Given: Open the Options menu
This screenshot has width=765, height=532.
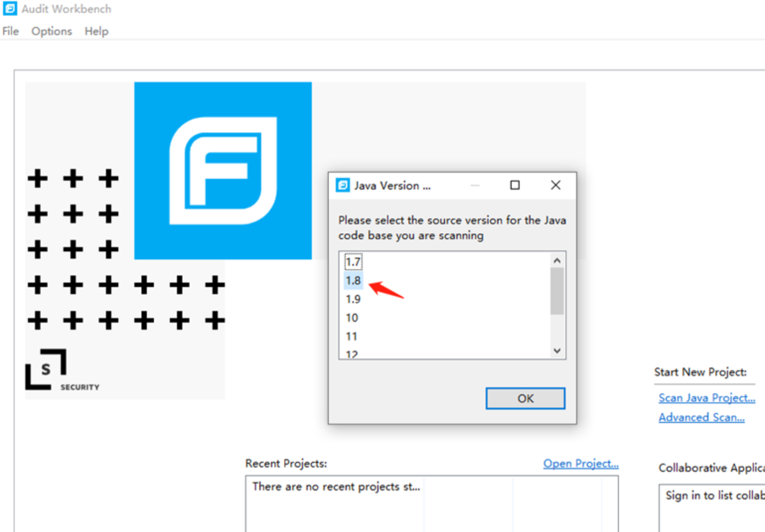Looking at the screenshot, I should click(52, 31).
